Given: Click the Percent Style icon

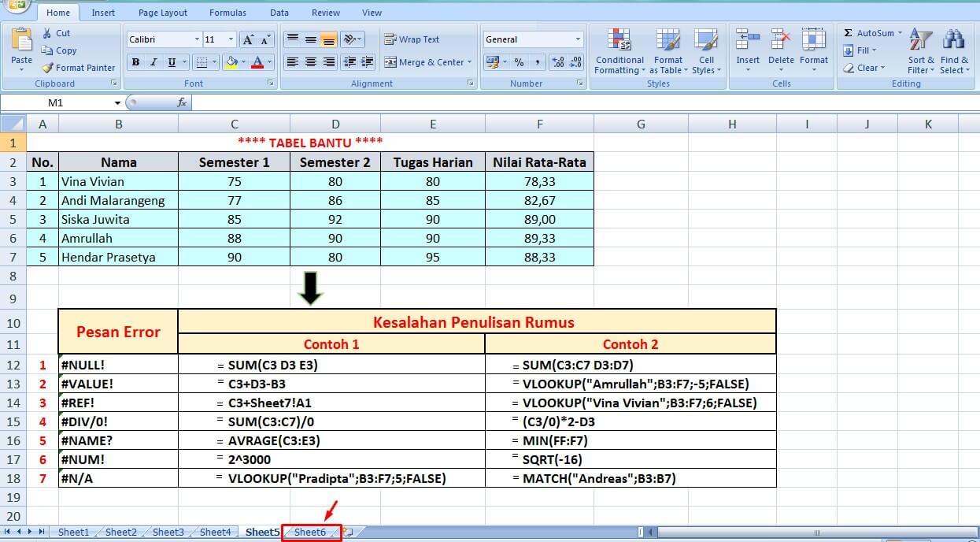Looking at the screenshot, I should click(519, 62).
